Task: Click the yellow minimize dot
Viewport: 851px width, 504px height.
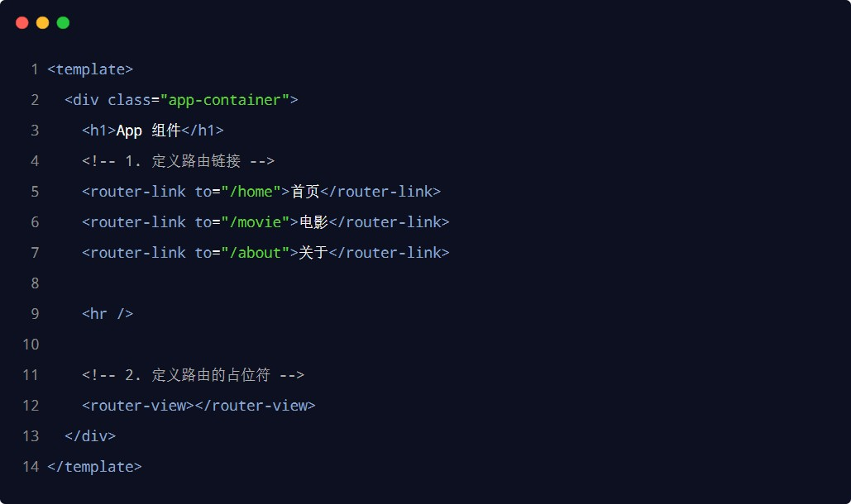Action: tap(42, 22)
